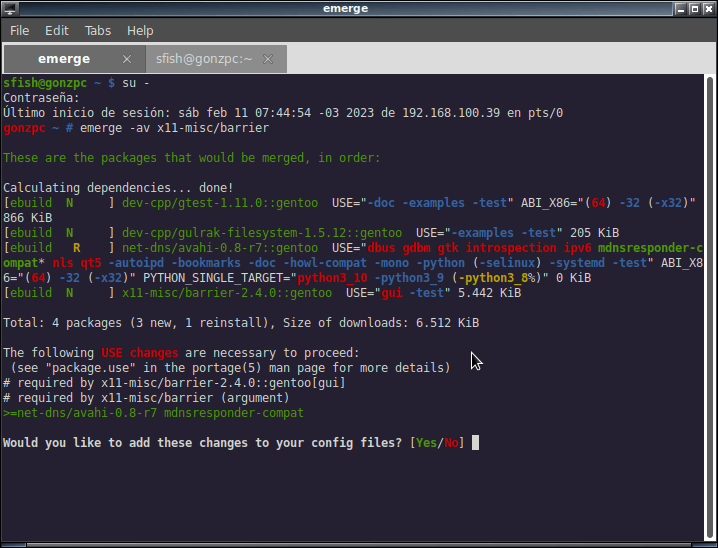Click 'These are the packages' green heading
The height and width of the screenshot is (548, 718).
click(x=191, y=158)
